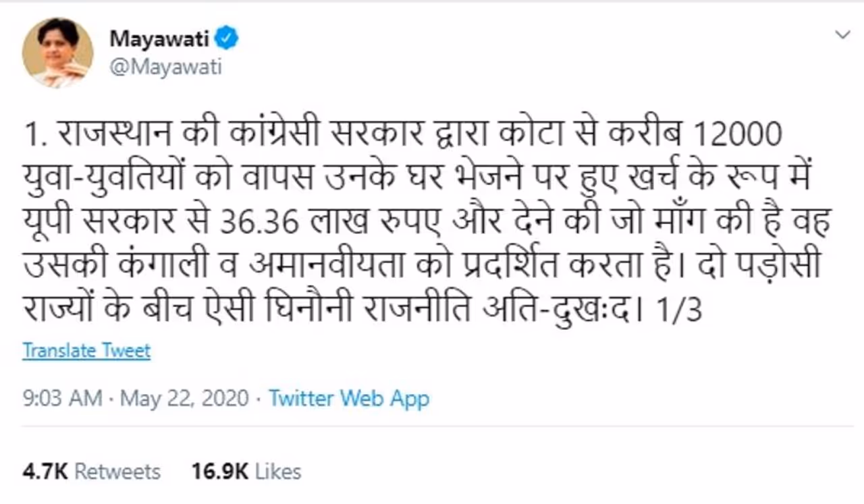The width and height of the screenshot is (864, 504).
Task: View the 16.9K Likes list
Action: click(246, 471)
